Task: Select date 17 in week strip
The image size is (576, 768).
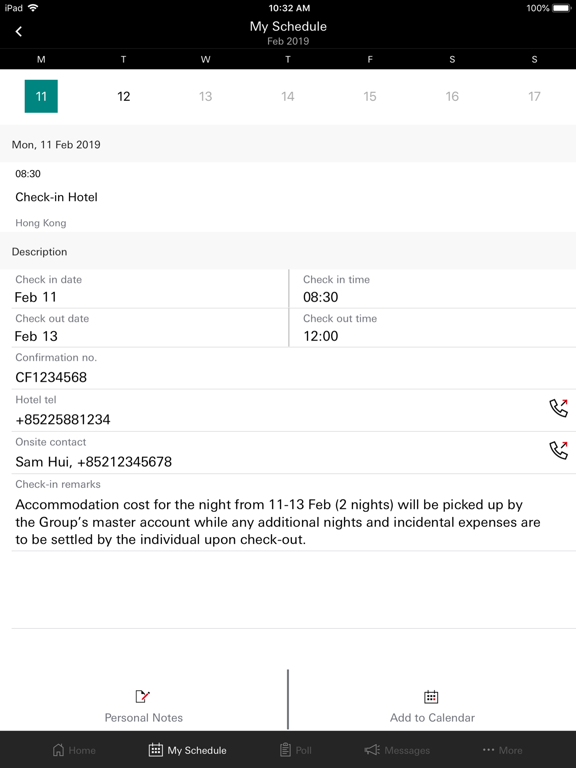Action: coord(534,96)
